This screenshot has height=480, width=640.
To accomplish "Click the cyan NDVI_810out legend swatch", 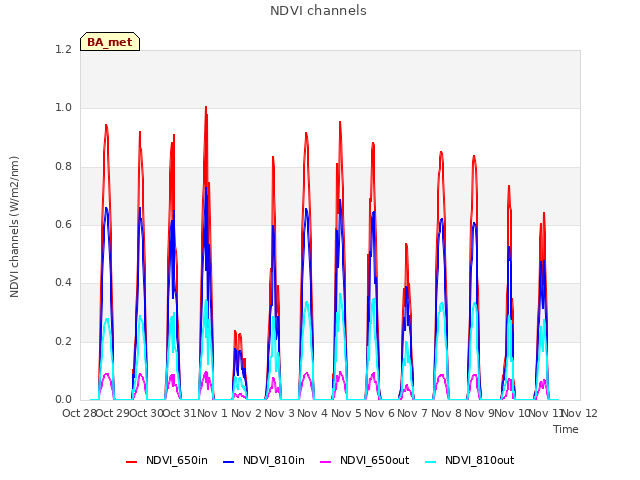I will pyautogui.click(x=431, y=462).
